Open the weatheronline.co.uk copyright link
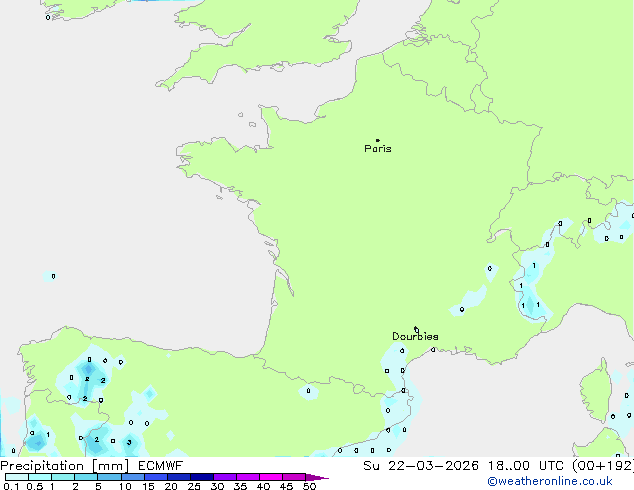Viewport: 634px width, 490px height. (x=550, y=481)
